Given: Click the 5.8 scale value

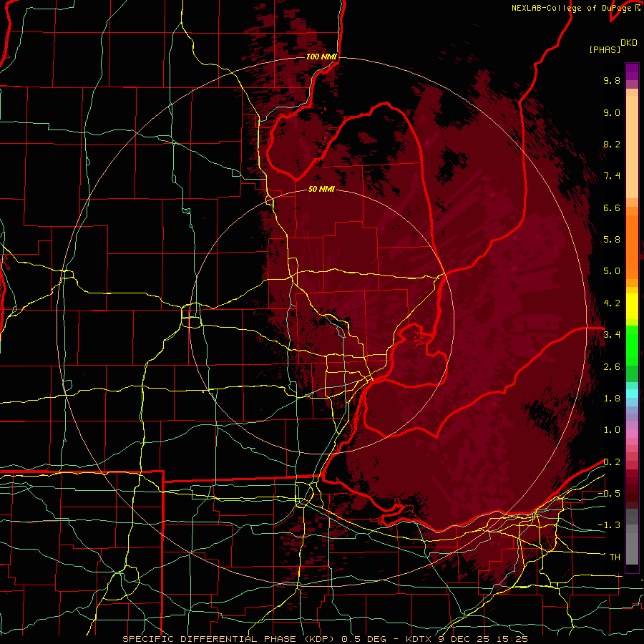Looking at the screenshot, I should tap(612, 240).
